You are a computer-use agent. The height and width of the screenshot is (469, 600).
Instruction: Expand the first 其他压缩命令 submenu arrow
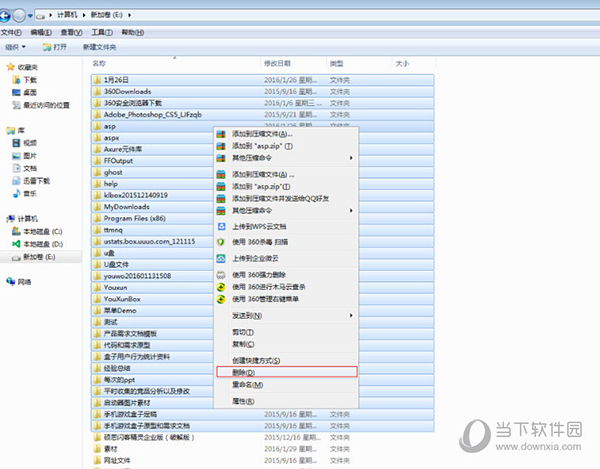[x=351, y=158]
